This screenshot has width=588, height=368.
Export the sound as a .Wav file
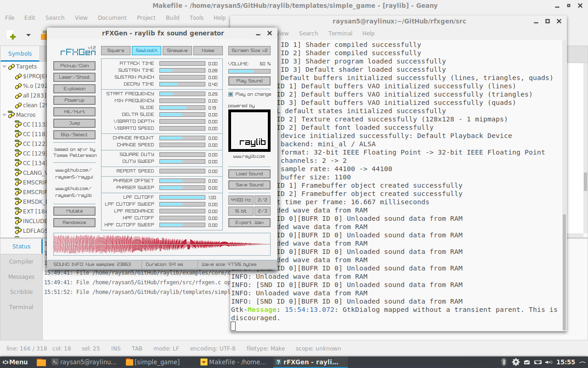pos(249,222)
